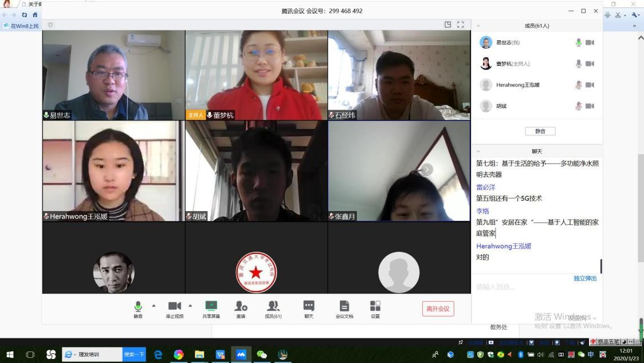
Task: Collapse the 聊天 chat panel chevron
Action: [x=478, y=151]
